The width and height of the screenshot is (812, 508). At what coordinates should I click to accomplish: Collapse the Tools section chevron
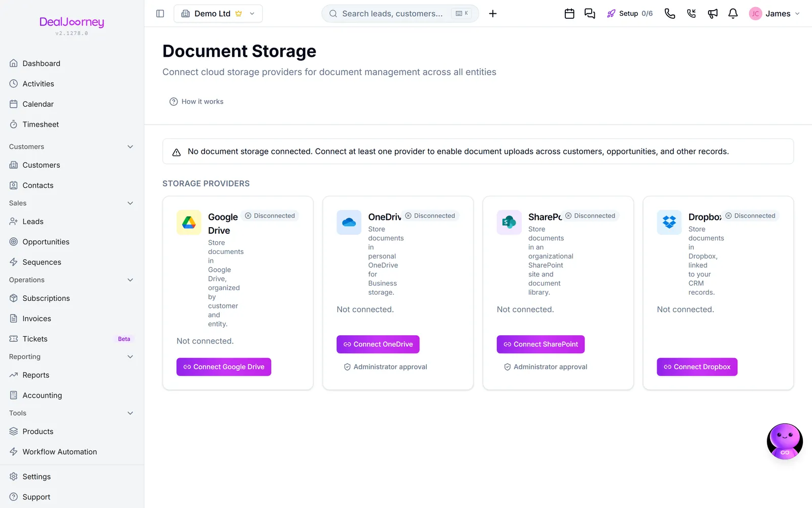tap(130, 413)
